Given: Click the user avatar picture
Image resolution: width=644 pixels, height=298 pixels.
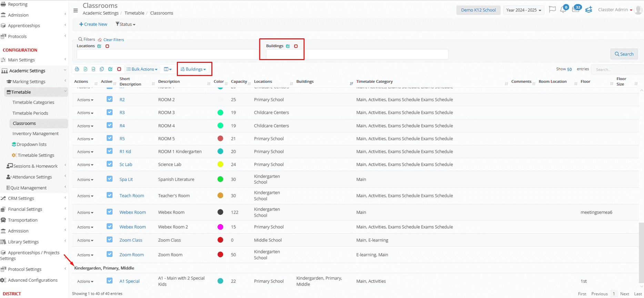Looking at the screenshot, I should tap(638, 10).
